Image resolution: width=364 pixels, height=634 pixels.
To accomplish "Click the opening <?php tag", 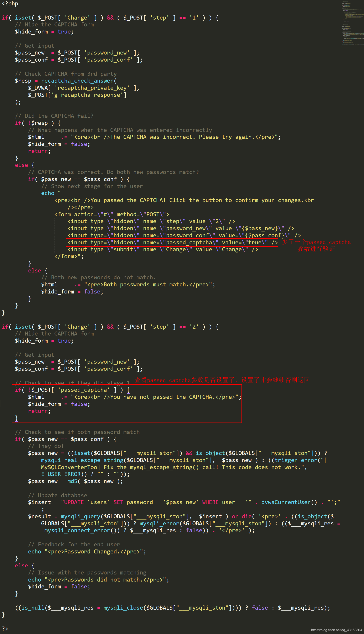I will (10, 4).
